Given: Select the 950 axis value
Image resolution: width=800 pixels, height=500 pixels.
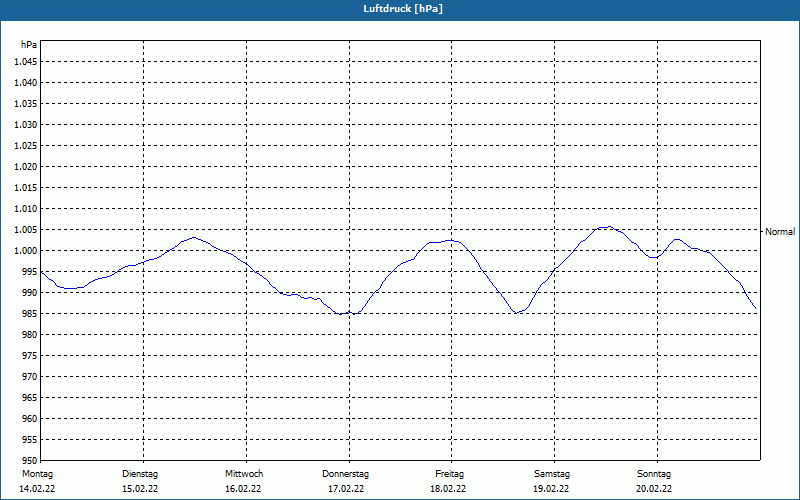Looking at the screenshot, I should pyautogui.click(x=30, y=460).
